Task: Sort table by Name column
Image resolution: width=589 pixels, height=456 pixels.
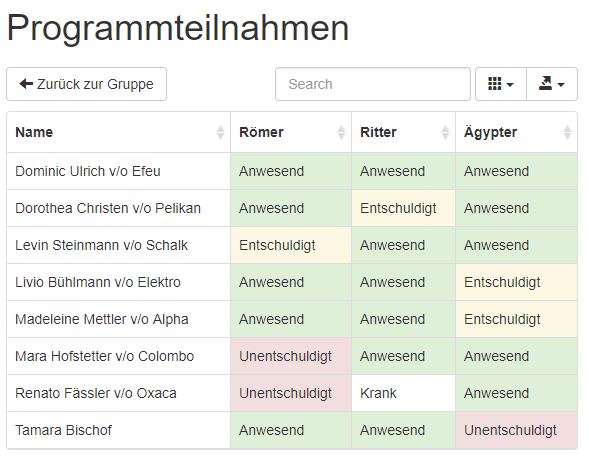Action: tap(118, 132)
